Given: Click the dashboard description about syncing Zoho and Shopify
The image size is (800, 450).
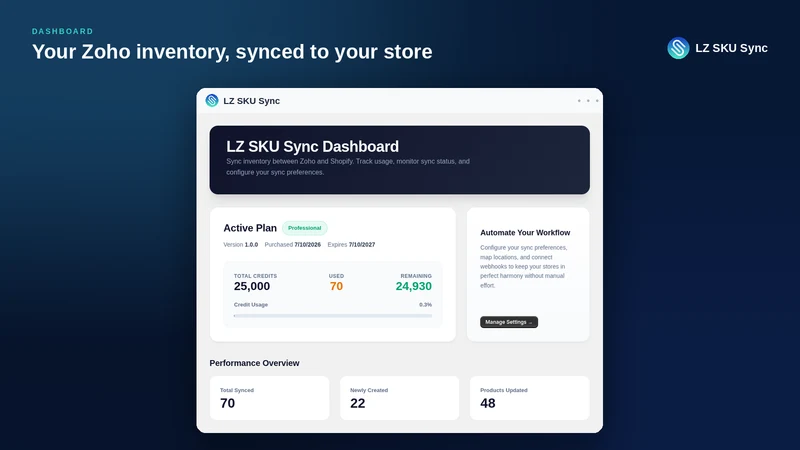Looking at the screenshot, I should point(348,167).
